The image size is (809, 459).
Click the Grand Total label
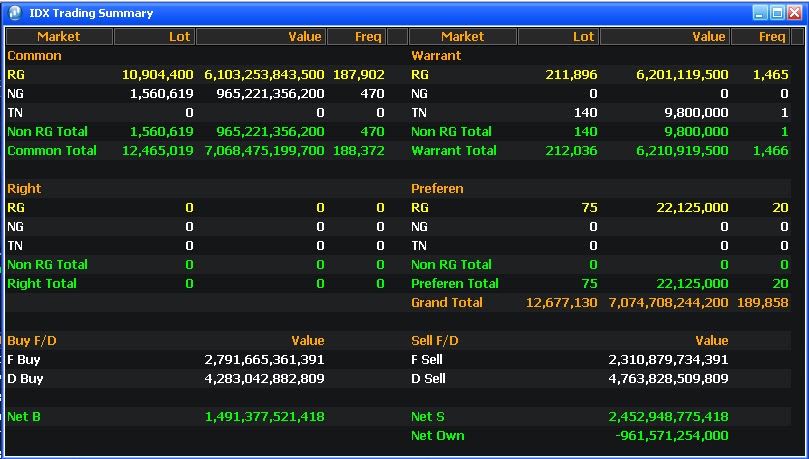[x=446, y=302]
